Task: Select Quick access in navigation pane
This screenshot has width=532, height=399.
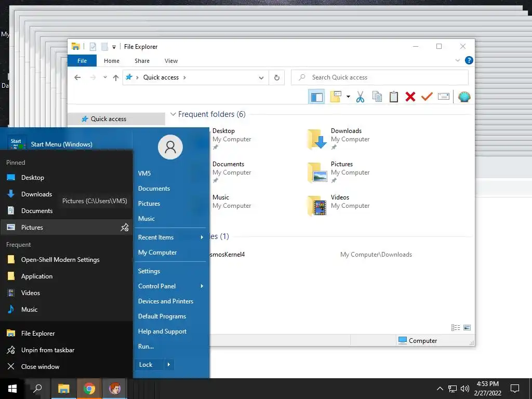Action: tap(109, 119)
